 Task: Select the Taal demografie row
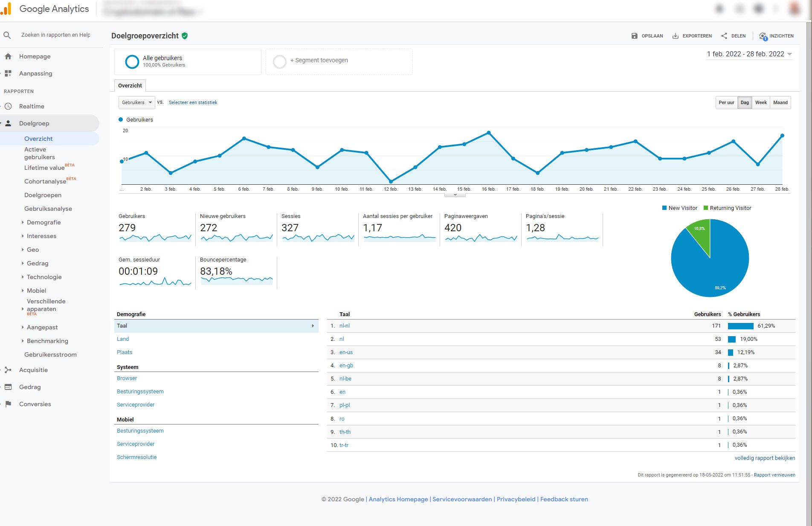(x=216, y=325)
